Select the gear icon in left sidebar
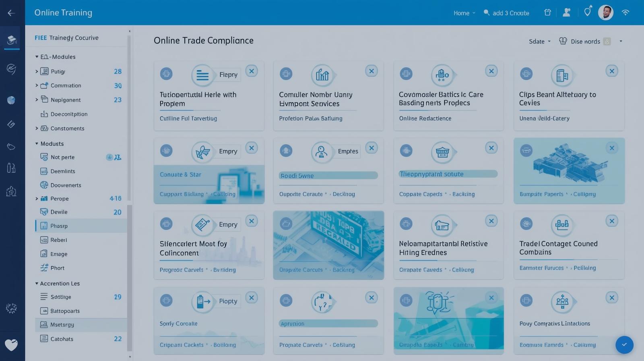644x361 pixels. 11,309
